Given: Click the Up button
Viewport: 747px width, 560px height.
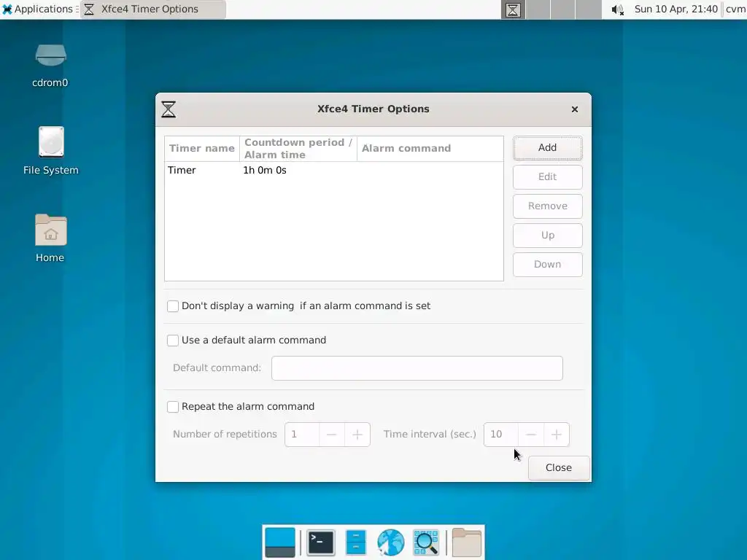Looking at the screenshot, I should click(547, 236).
